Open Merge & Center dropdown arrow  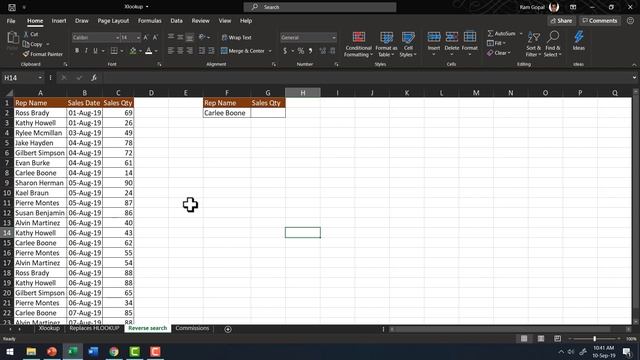coord(270,51)
